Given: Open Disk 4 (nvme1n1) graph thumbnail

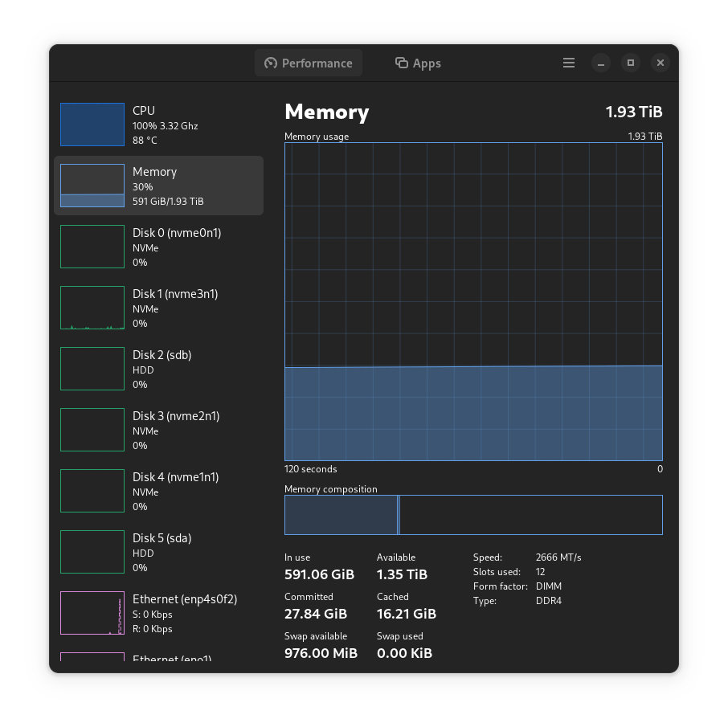Looking at the screenshot, I should point(92,491).
